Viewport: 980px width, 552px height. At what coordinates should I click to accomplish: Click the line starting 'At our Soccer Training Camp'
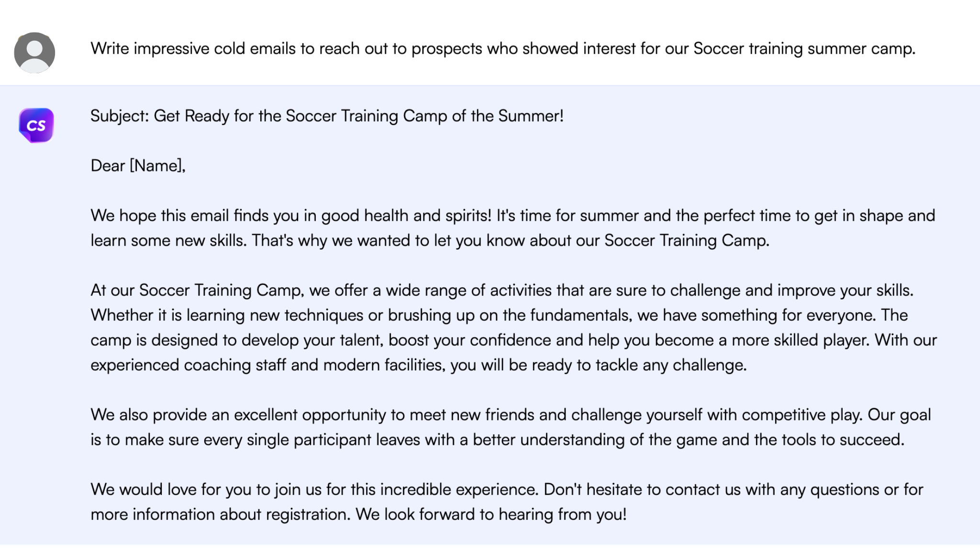point(501,291)
